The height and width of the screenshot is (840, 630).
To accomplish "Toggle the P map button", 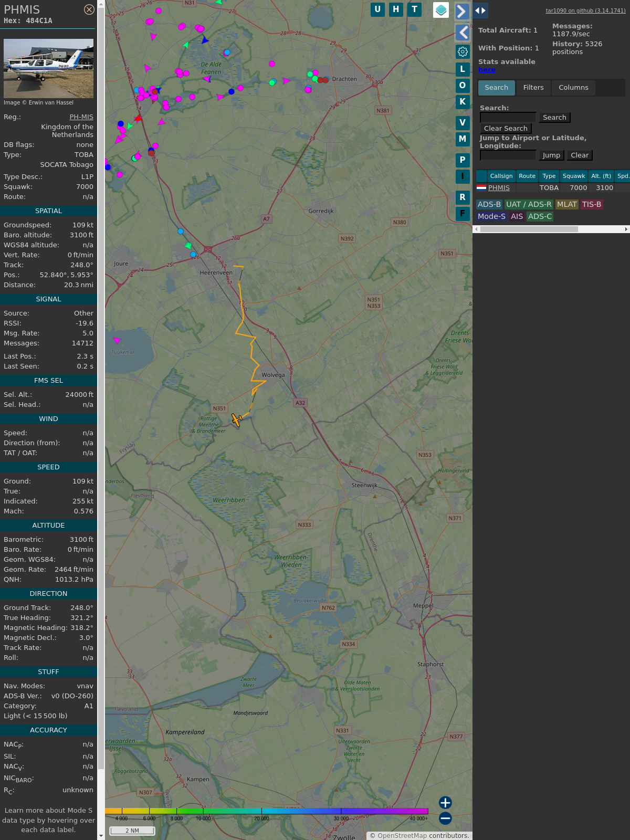I will click(x=463, y=160).
